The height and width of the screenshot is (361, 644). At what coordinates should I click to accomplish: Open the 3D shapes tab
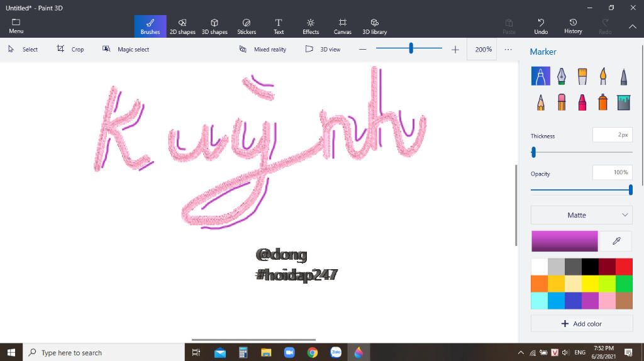214,26
